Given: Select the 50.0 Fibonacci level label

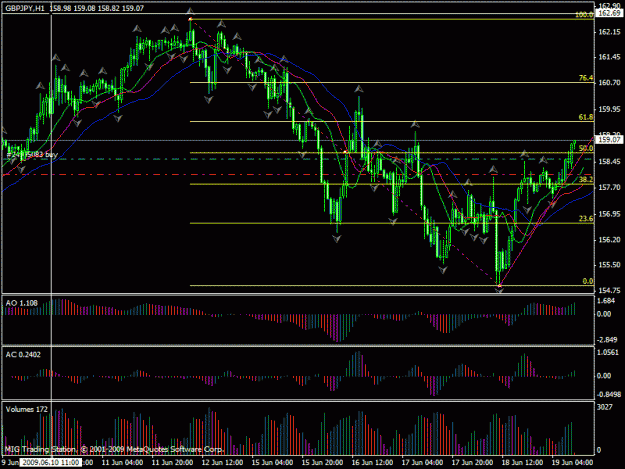Looking at the screenshot, I should tap(586, 149).
